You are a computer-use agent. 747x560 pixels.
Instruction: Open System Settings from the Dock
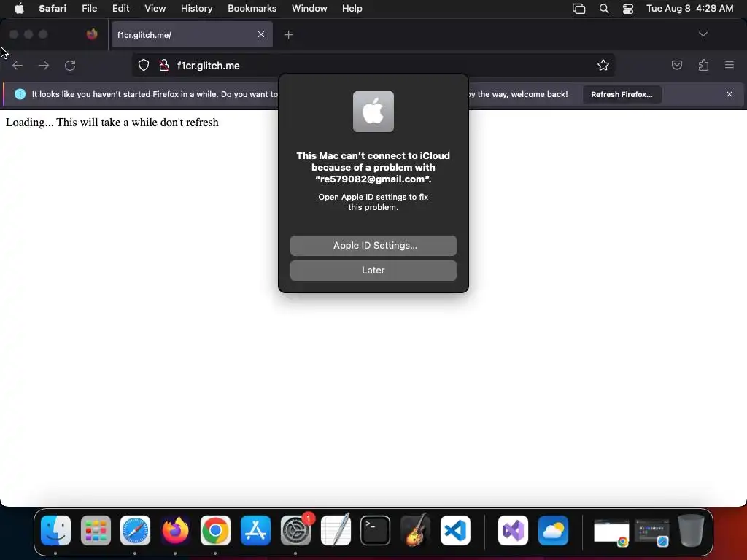click(x=295, y=530)
